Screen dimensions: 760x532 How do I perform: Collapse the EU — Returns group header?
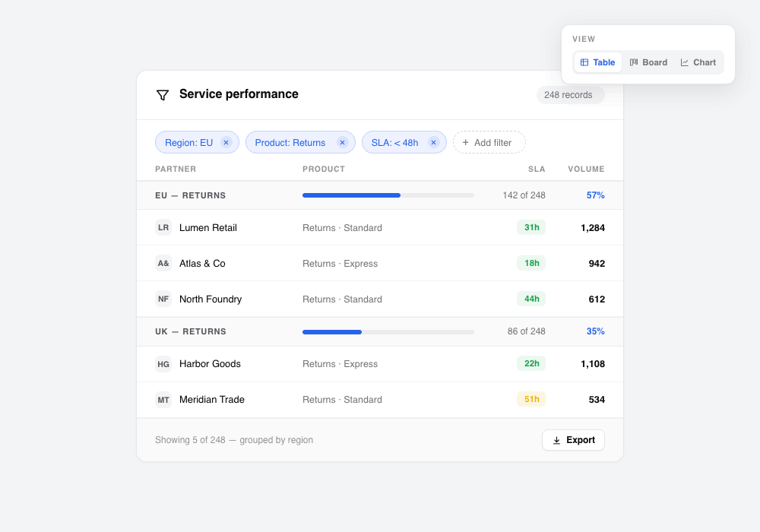[x=380, y=195]
